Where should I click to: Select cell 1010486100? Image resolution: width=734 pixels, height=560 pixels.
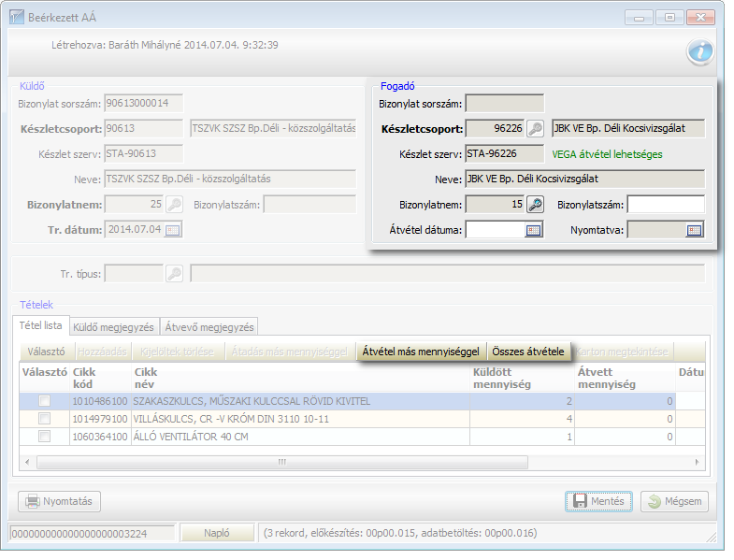100,401
